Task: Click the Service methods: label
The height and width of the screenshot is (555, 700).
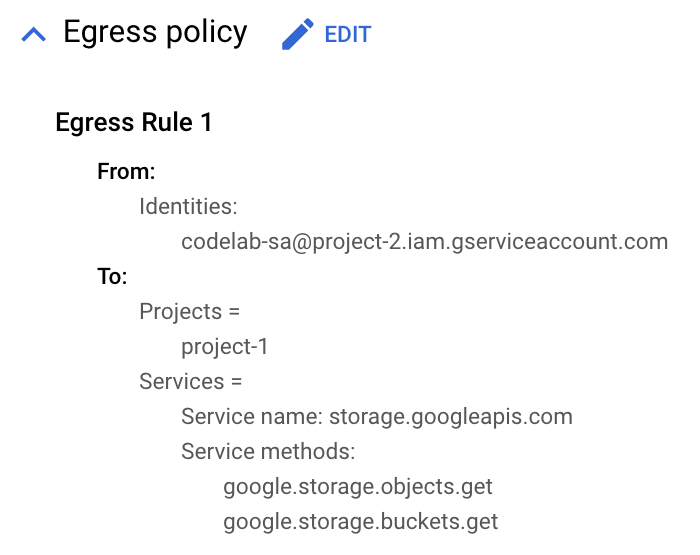Action: 268,452
